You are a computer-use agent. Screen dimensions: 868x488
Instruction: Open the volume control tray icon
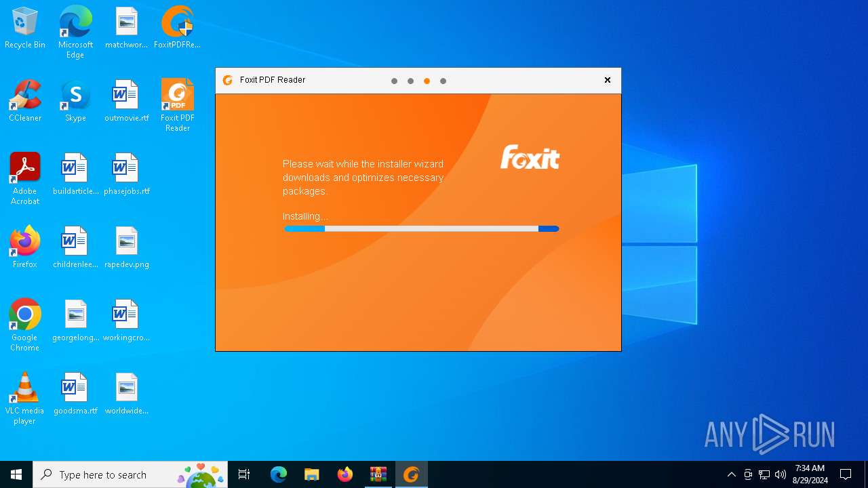coord(781,475)
